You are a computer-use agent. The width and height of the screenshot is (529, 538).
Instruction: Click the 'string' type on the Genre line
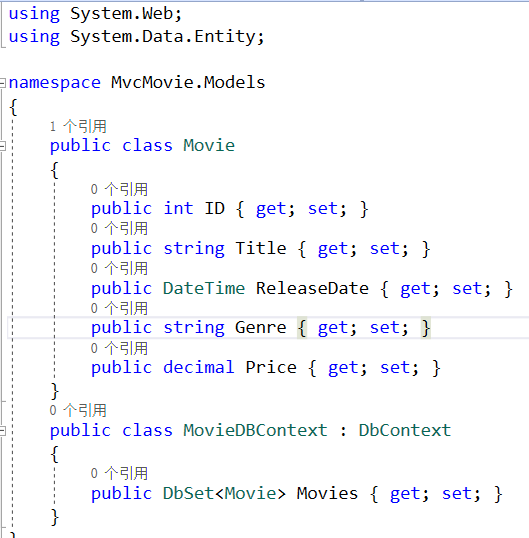pos(194,328)
